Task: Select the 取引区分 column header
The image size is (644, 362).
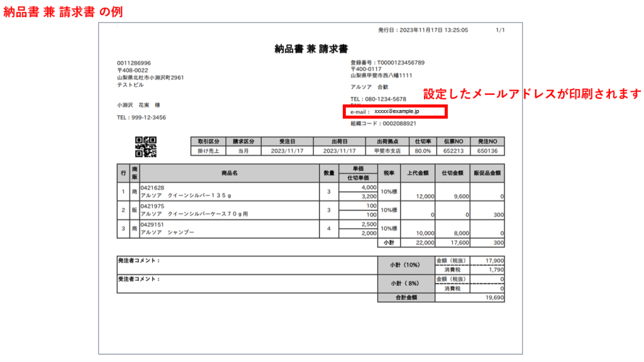Action: tap(208, 142)
